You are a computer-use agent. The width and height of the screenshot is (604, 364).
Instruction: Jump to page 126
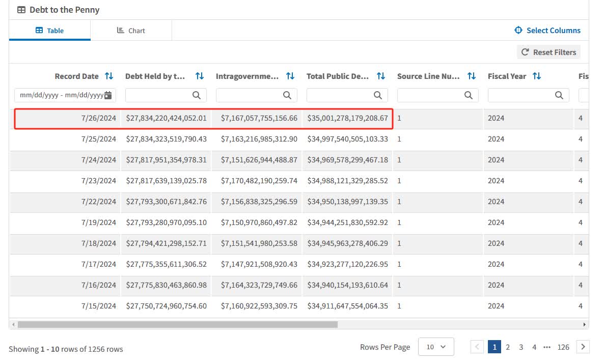(563, 347)
